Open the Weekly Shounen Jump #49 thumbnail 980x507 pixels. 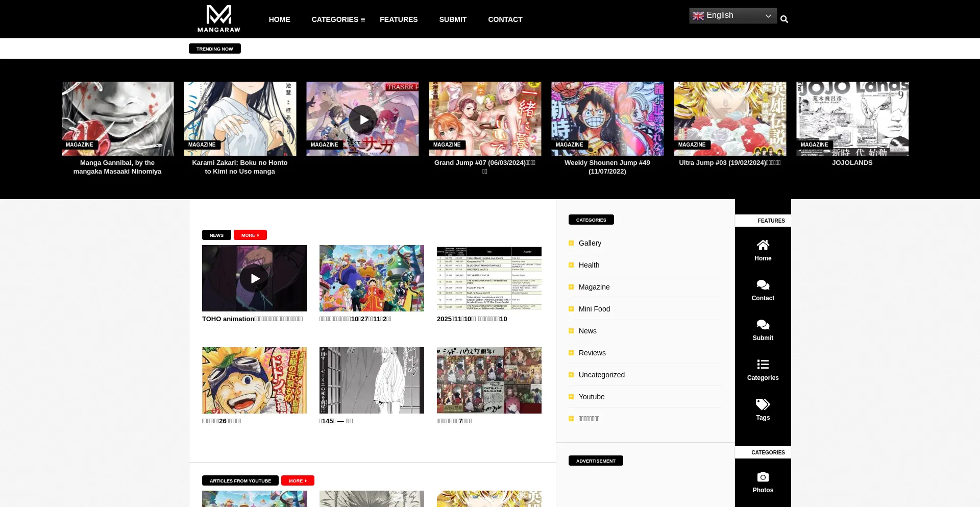tap(607, 118)
